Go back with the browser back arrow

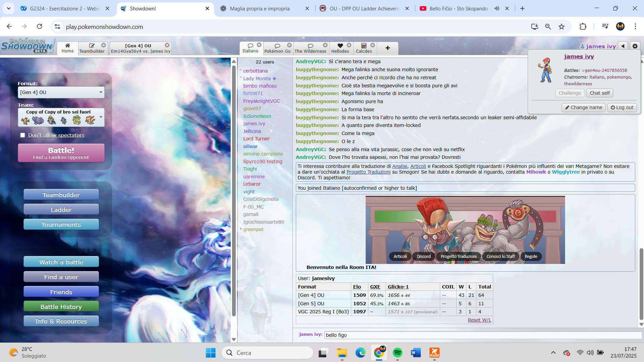point(9,27)
